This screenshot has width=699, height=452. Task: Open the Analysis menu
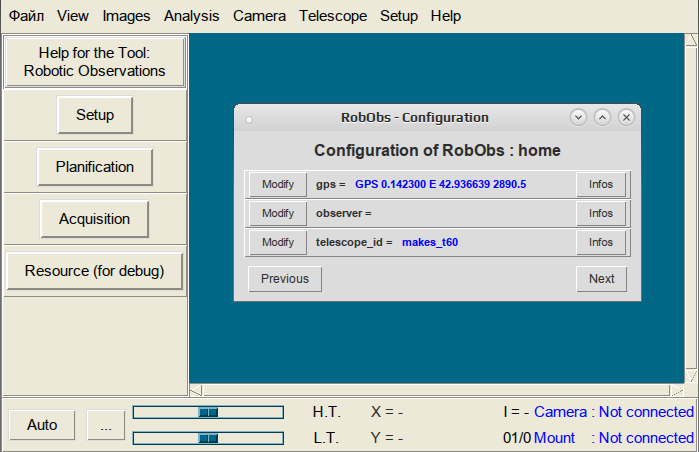click(192, 16)
